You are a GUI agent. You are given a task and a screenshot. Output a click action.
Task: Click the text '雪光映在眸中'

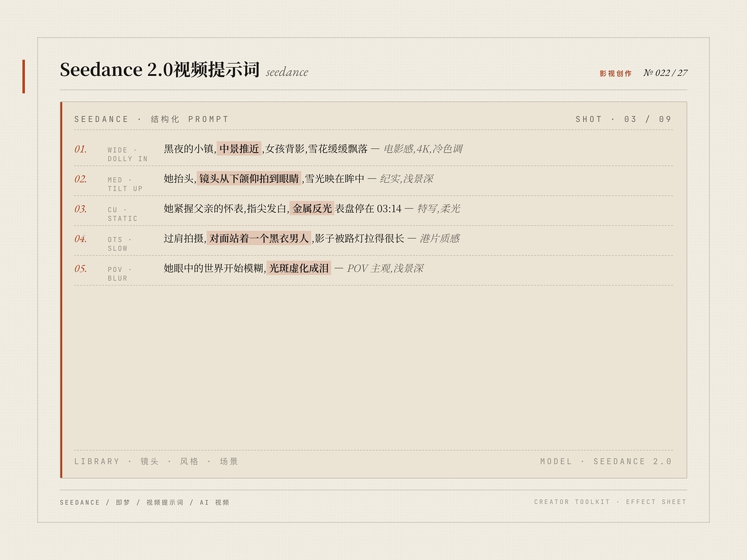coord(334,179)
